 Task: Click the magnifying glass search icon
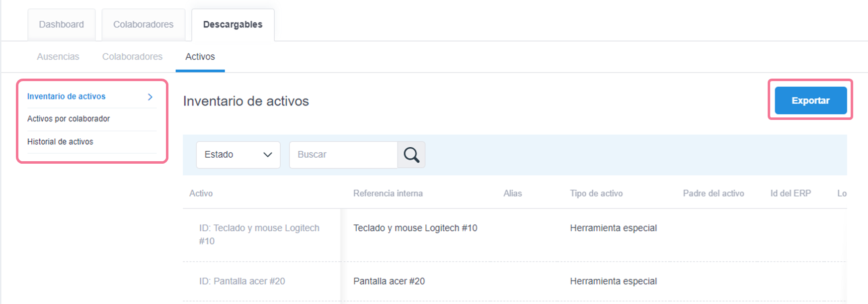(411, 155)
